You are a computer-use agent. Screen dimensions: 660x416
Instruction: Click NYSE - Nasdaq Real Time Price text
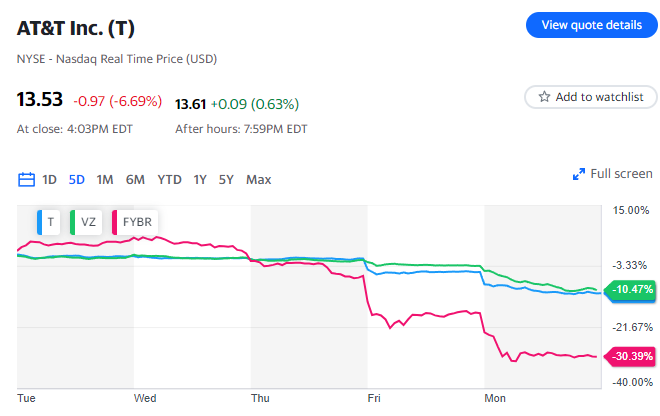117,59
